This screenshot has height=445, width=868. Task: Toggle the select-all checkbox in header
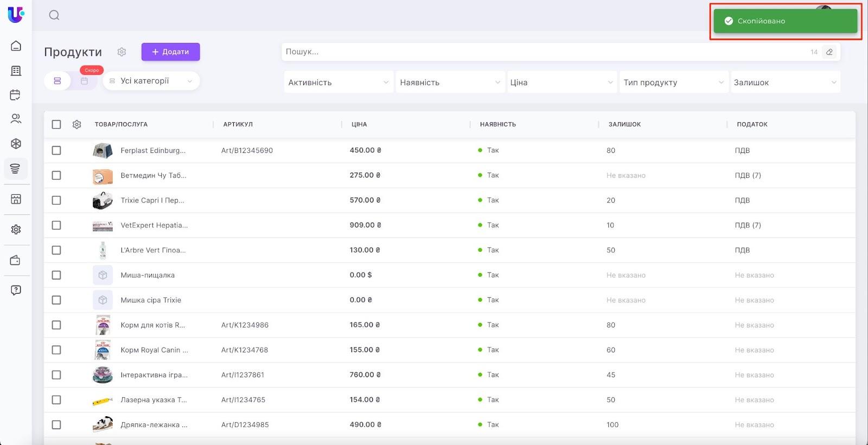click(56, 124)
